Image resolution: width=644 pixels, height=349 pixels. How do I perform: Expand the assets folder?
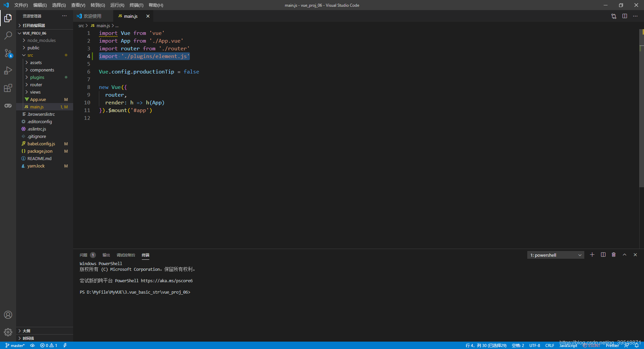coord(45,62)
